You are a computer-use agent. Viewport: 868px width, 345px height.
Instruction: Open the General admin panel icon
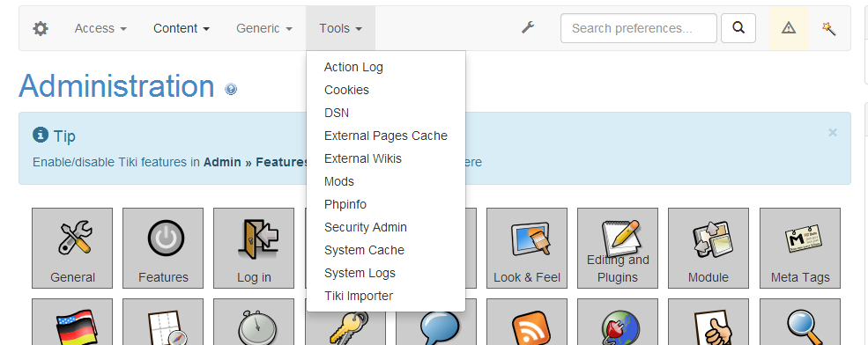[72, 247]
